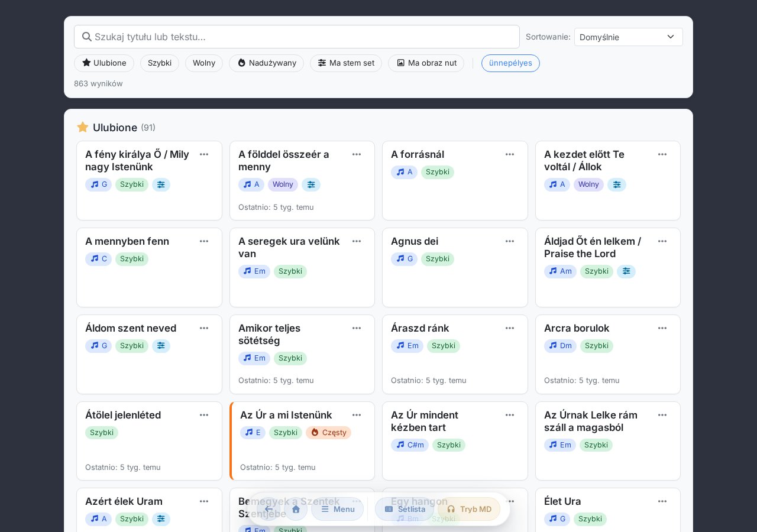The width and height of the screenshot is (757, 532).
Task: Click stem set icon on "Azért élek Uram"
Action: (161, 519)
